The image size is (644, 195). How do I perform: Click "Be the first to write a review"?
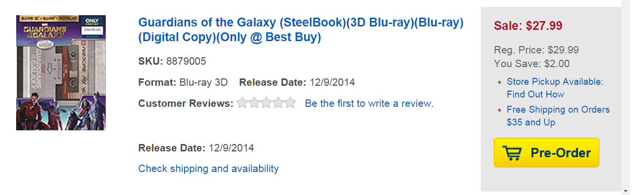tap(369, 103)
